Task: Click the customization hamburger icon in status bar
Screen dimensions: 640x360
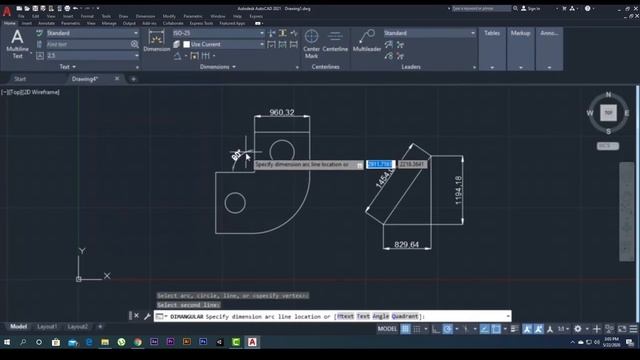Action: (633, 329)
